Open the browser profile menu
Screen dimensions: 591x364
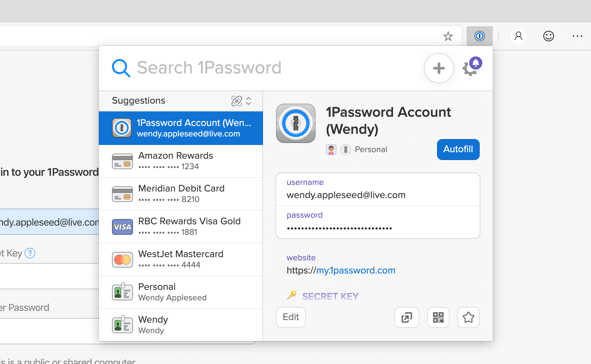tap(518, 36)
